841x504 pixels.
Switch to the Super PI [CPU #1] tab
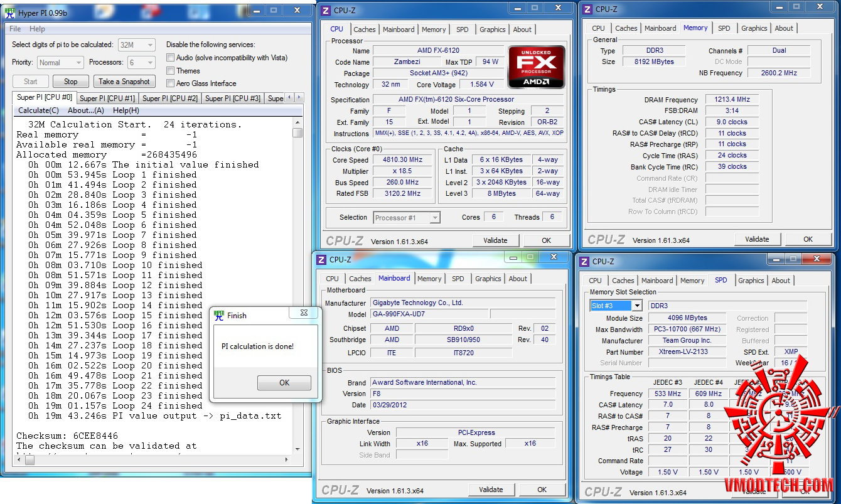tap(107, 99)
